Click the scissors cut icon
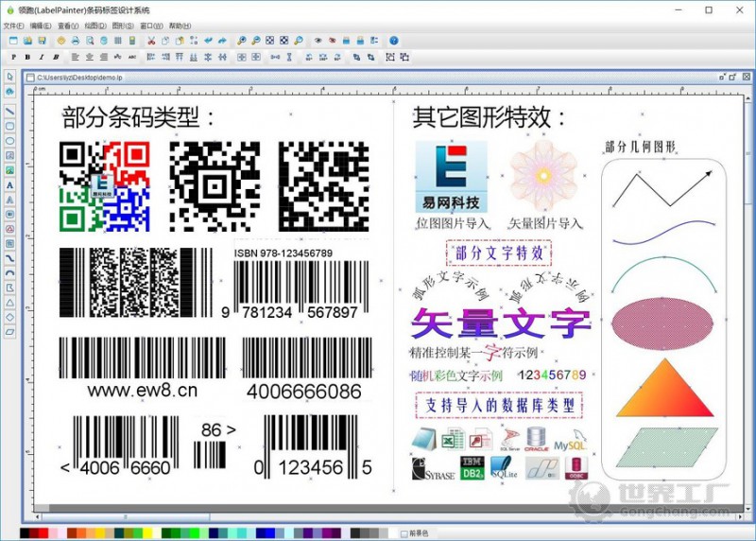 [152, 41]
